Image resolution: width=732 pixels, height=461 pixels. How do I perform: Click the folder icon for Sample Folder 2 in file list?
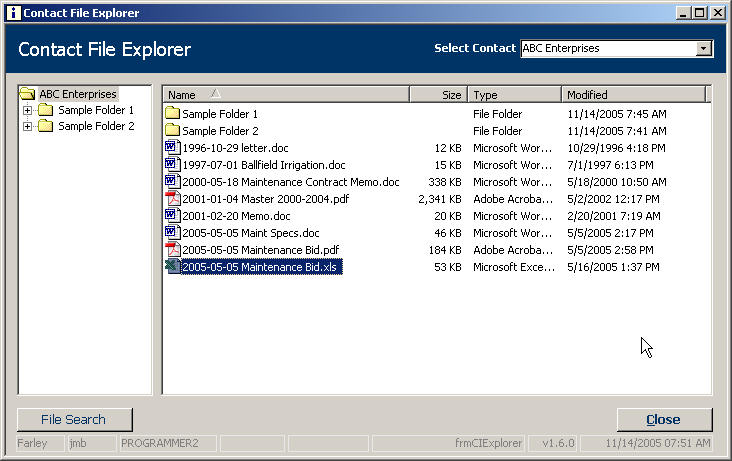pos(171,131)
